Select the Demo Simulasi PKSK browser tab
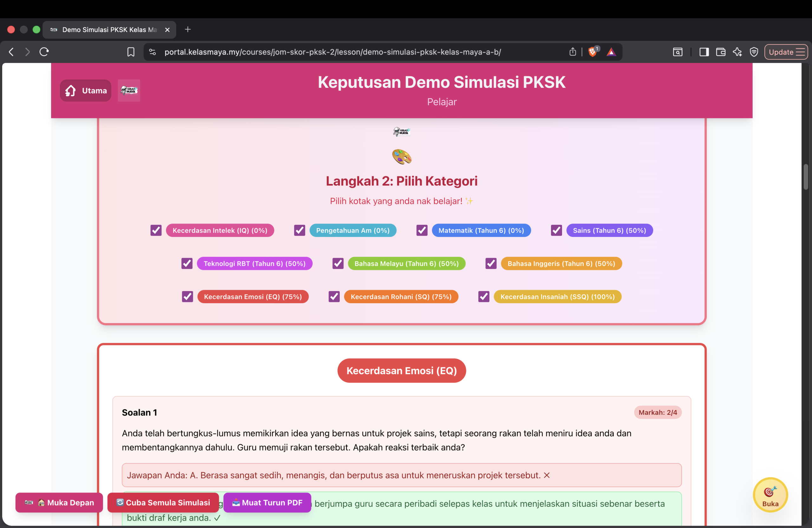Viewport: 812px width, 528px height. tap(109, 30)
